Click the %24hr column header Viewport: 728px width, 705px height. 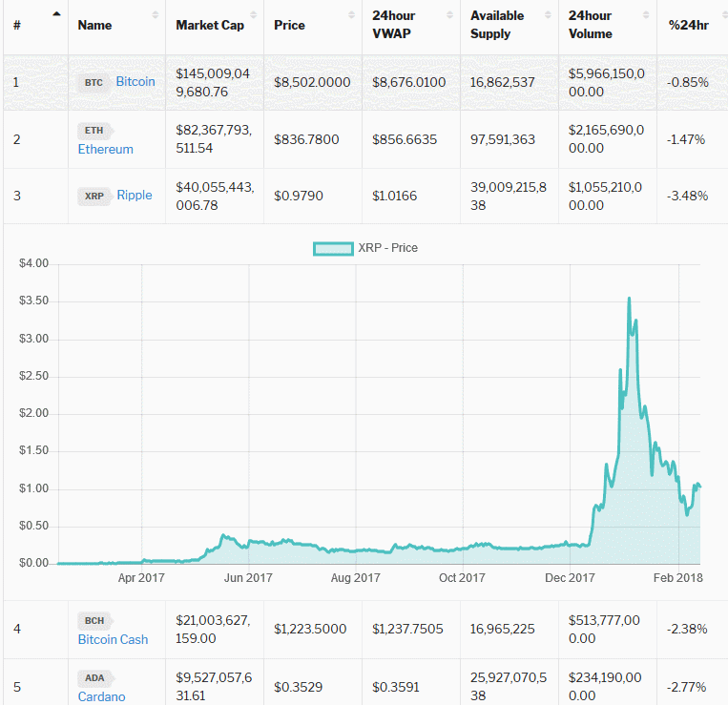[x=689, y=25]
